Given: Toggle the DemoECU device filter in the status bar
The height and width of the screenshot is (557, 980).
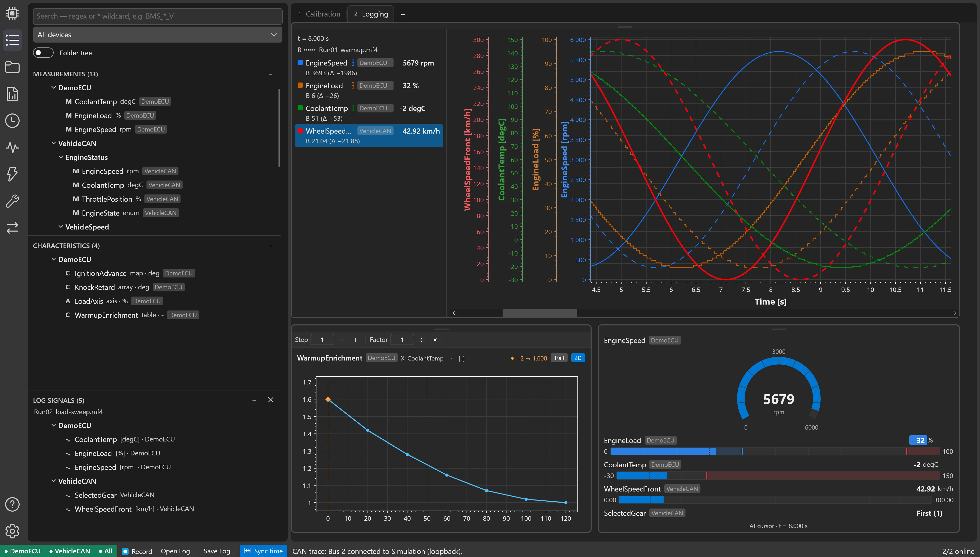Looking at the screenshot, I should (23, 551).
